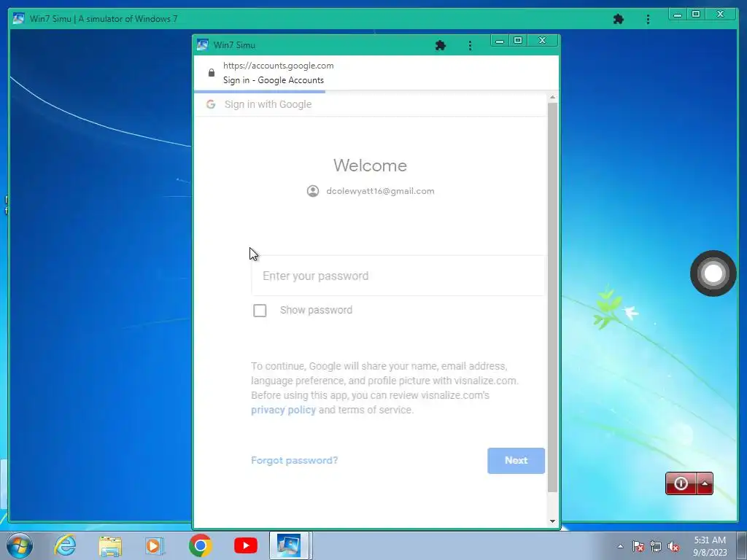747x560 pixels.
Task: Open the YouTube icon on the taskbar
Action: click(246, 545)
